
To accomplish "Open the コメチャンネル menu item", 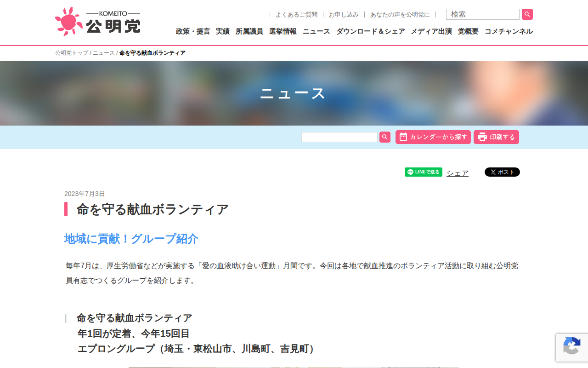I will tap(509, 31).
